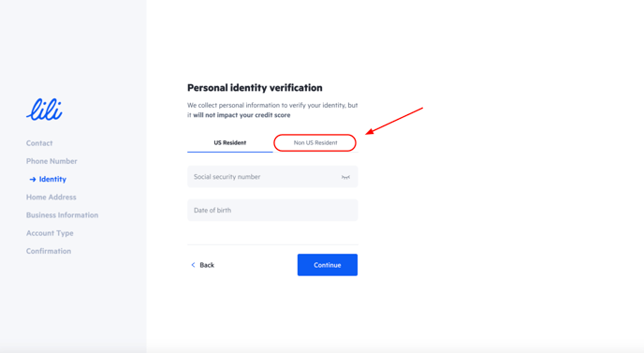
Task: Click the Personal identity verification heading
Action: [255, 87]
